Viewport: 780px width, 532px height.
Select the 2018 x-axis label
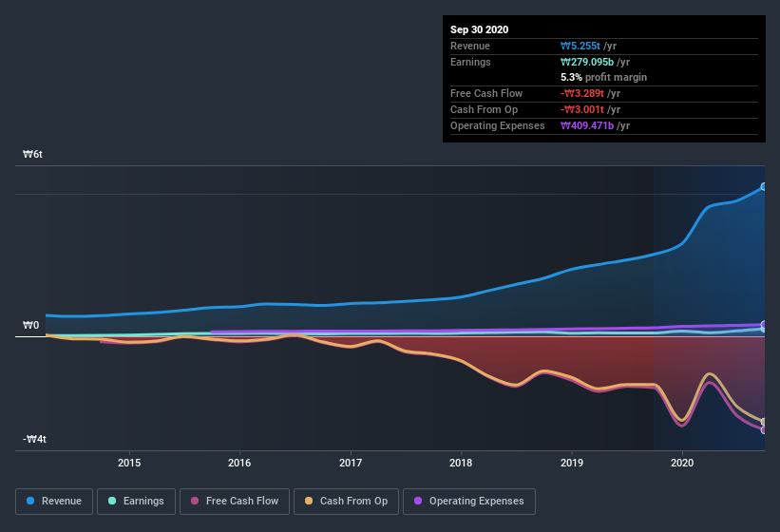click(x=461, y=463)
